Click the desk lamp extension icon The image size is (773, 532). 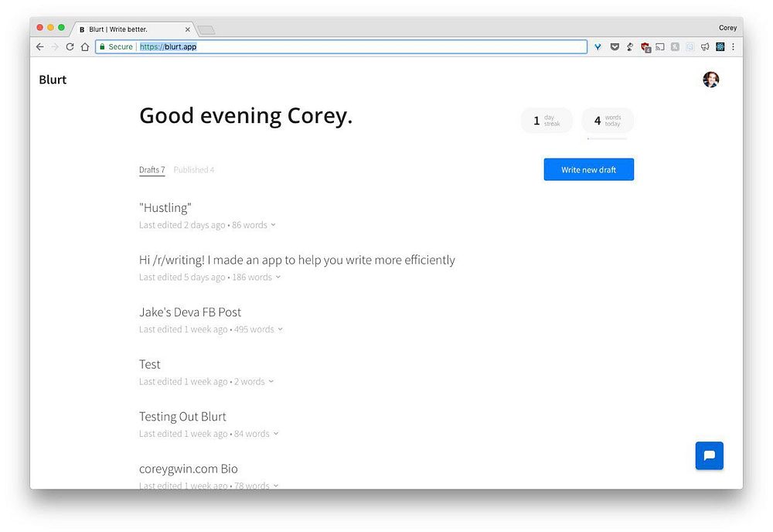630,47
